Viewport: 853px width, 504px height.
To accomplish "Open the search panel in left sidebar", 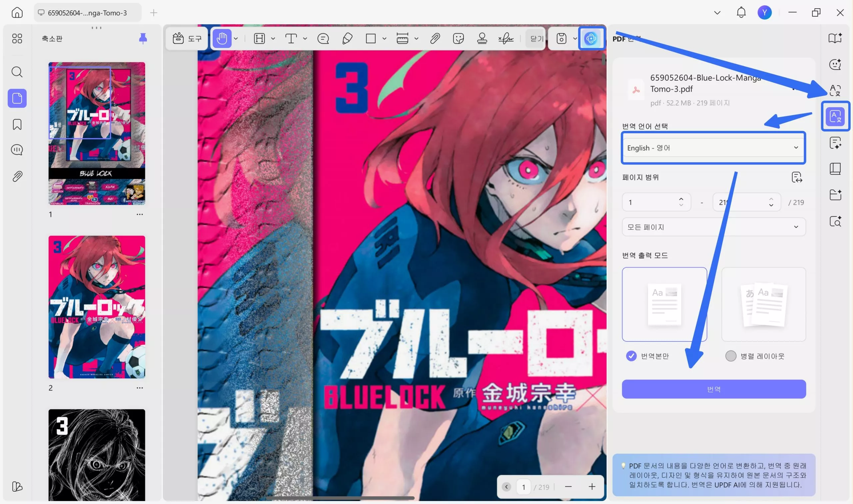I will coord(17,72).
